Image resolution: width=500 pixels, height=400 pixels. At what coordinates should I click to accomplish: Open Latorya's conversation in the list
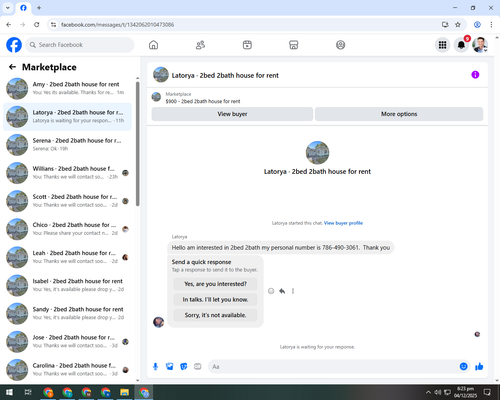click(x=67, y=117)
